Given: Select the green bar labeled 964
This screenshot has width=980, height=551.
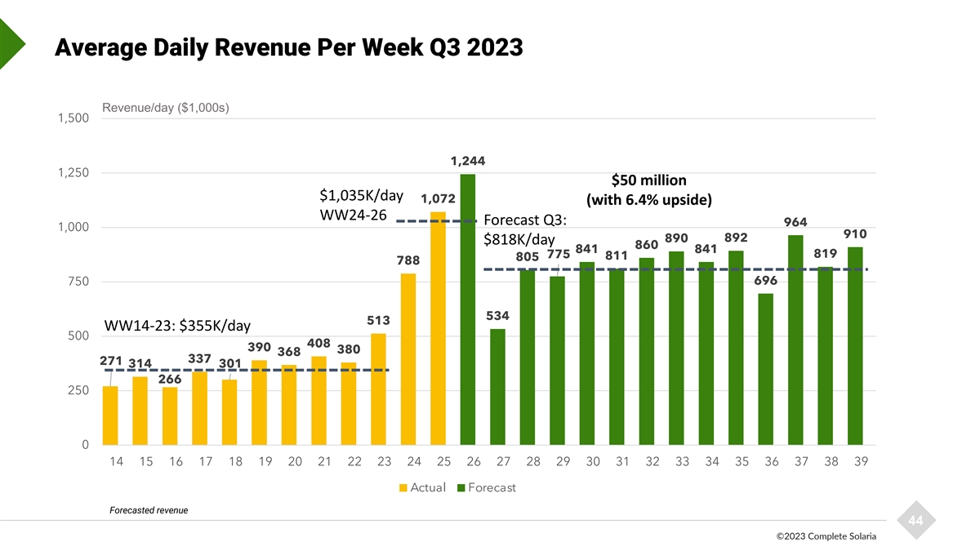Looking at the screenshot, I should (795, 340).
